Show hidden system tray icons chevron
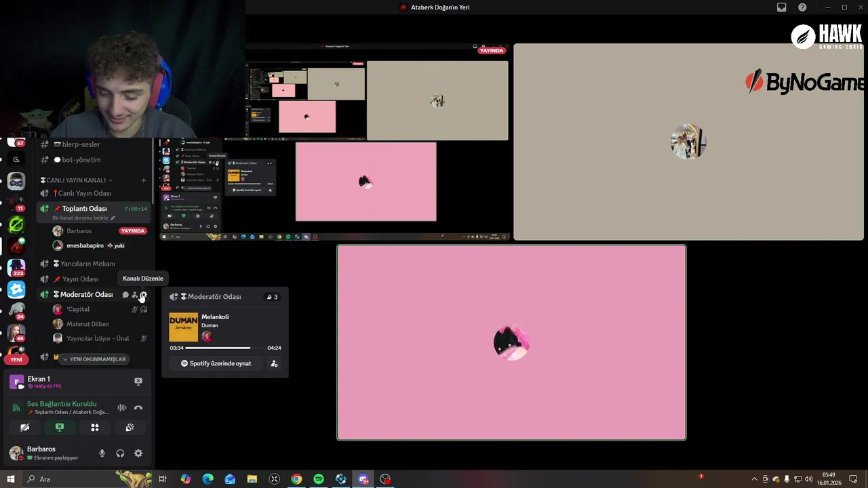This screenshot has width=868, height=488. 754,479
